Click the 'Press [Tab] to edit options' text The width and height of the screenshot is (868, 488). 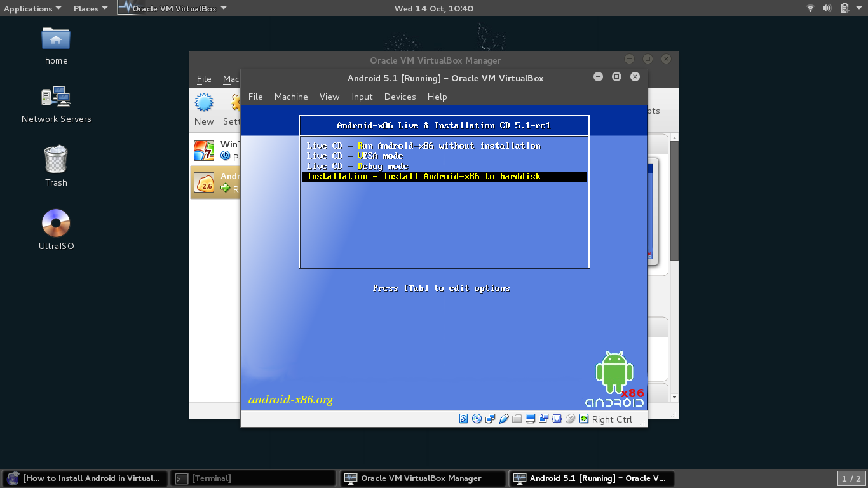pos(441,288)
